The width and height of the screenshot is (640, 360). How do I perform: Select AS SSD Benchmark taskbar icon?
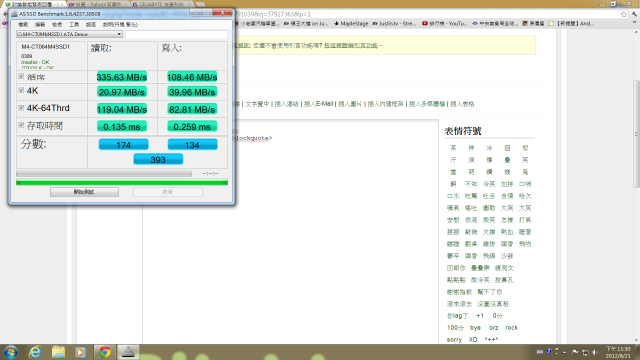pos(128,351)
